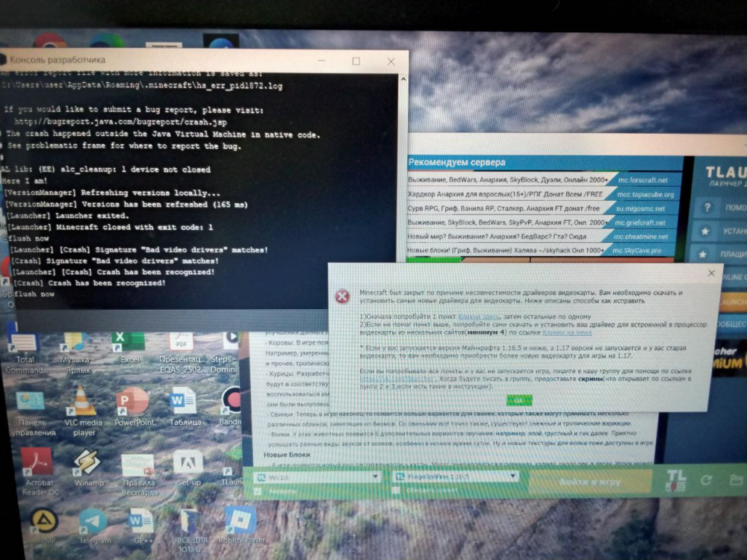The height and width of the screenshot is (560, 747).
Task: Open the first 'Кликни здесь' link in dialog
Action: (479, 316)
